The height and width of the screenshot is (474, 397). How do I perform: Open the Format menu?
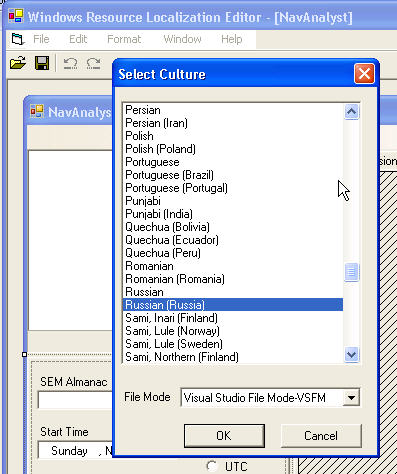click(124, 39)
